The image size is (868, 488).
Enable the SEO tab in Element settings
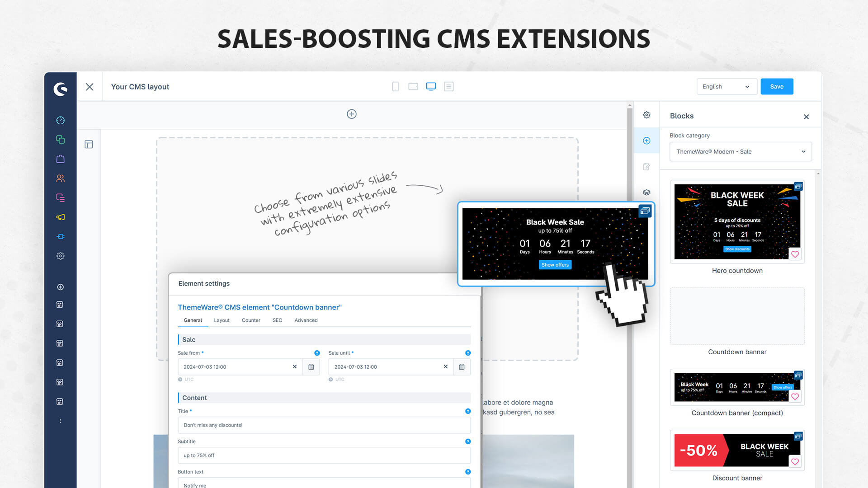point(277,320)
